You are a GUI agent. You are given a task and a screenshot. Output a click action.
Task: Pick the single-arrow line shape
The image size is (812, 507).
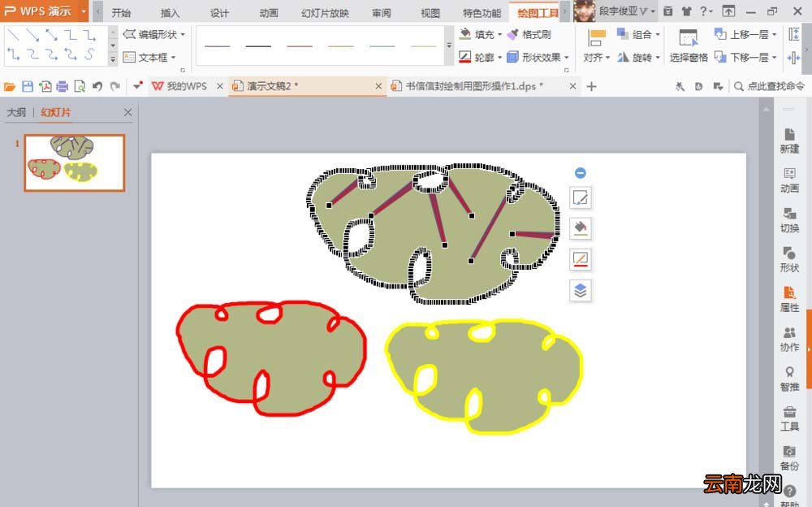click(32, 35)
